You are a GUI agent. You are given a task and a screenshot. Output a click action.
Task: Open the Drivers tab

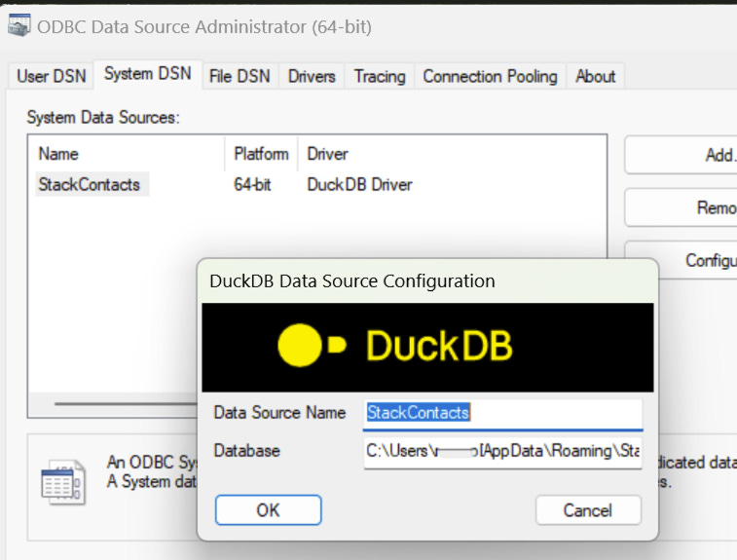(x=312, y=76)
